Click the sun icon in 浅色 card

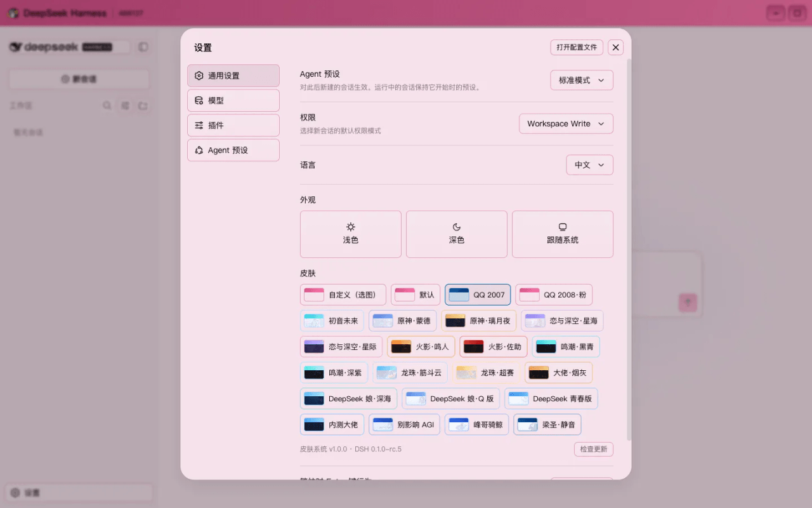pyautogui.click(x=351, y=227)
